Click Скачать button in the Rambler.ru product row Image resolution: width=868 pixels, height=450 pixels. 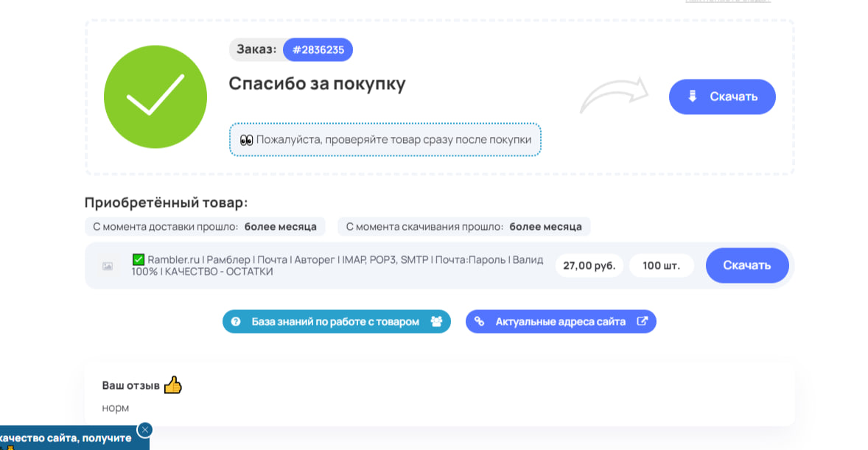[746, 265]
